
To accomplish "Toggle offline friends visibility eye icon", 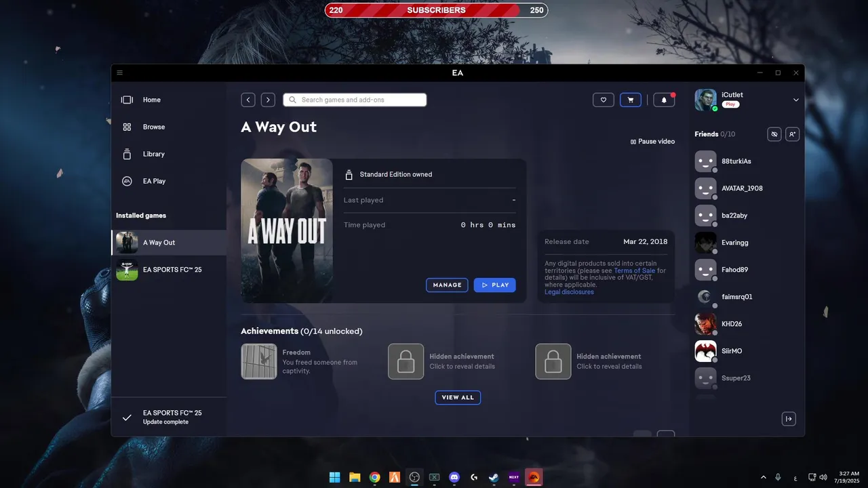I will pos(774,134).
